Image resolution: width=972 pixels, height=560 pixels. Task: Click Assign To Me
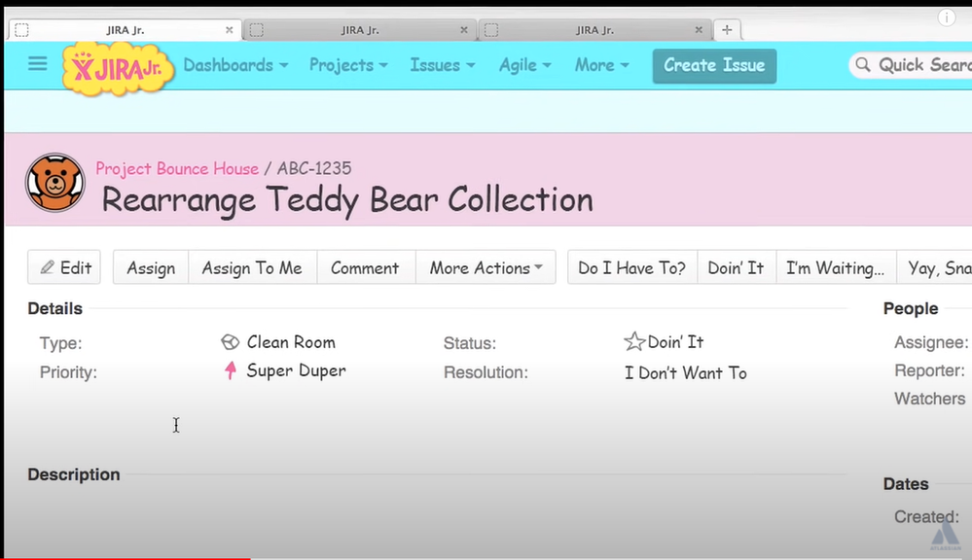(252, 267)
